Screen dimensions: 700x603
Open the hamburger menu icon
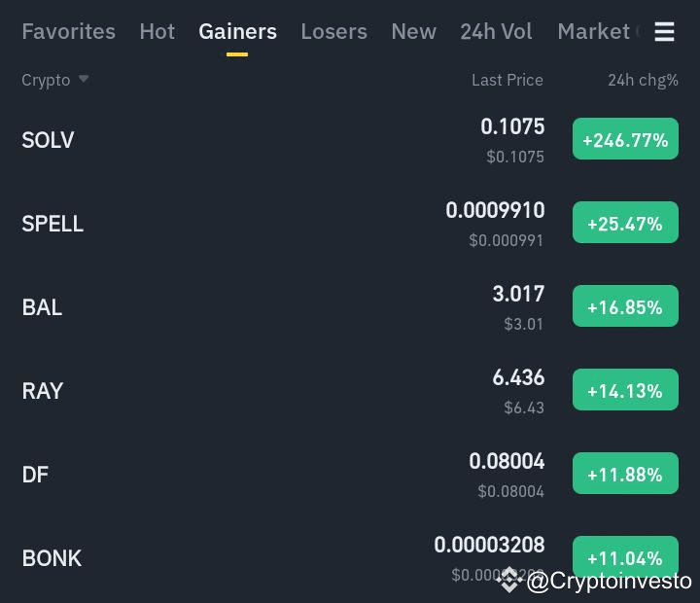[x=664, y=32]
